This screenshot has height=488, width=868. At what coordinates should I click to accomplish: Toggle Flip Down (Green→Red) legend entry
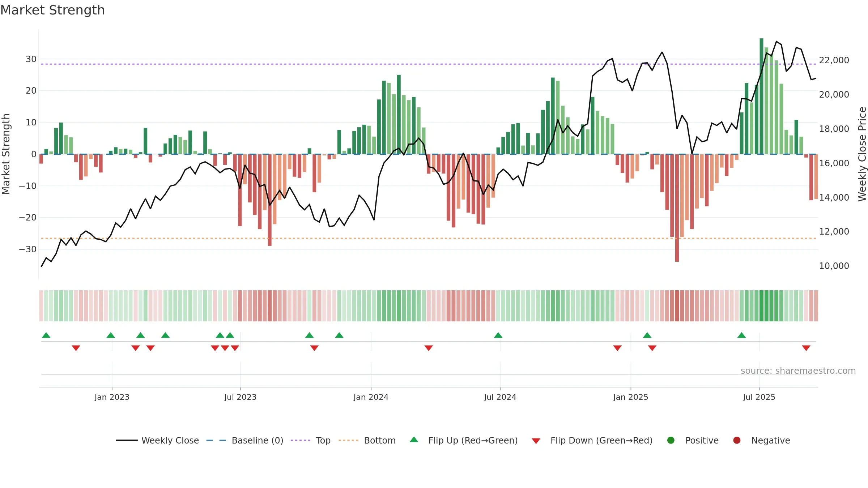[x=592, y=440]
